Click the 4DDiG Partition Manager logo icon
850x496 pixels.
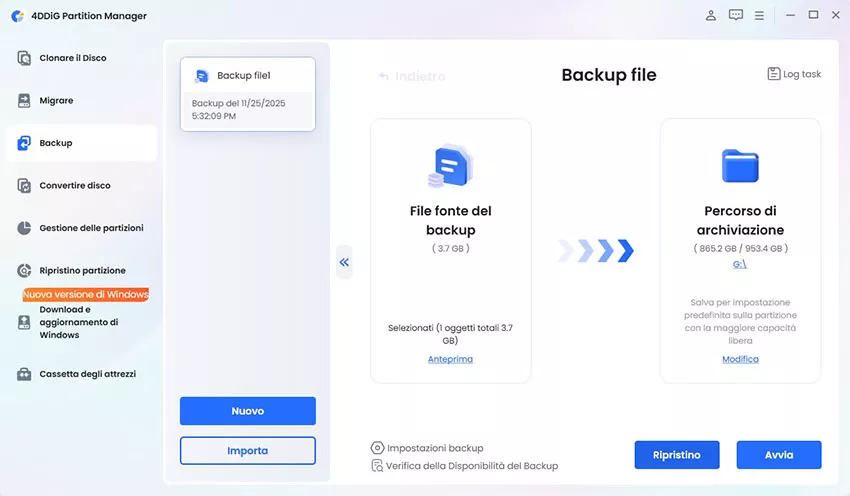pyautogui.click(x=18, y=16)
